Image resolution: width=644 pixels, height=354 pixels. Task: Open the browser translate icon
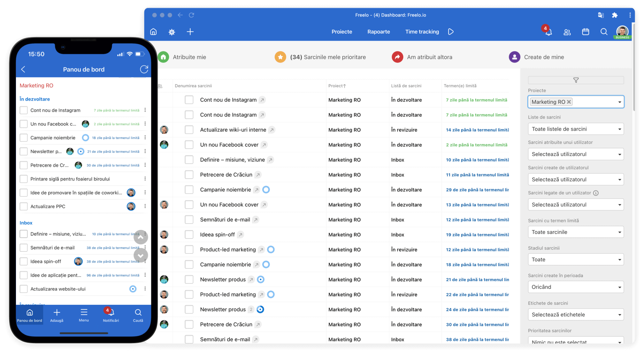pos(601,15)
